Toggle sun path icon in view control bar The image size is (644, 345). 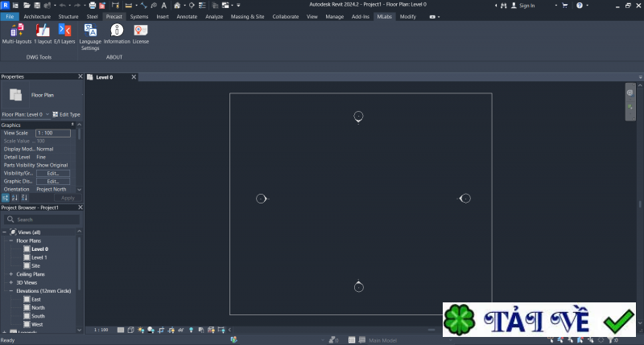point(141,330)
